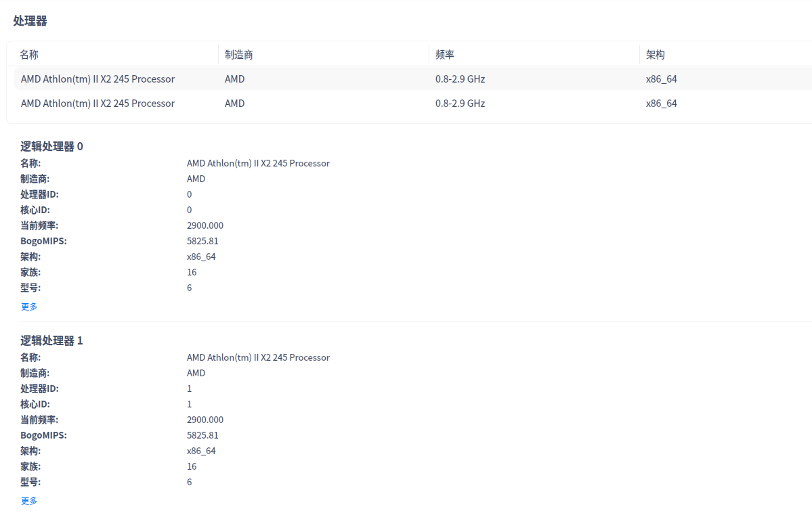
Task: Open 更多 link under 逻辑处理器 0
Action: pyautogui.click(x=29, y=307)
